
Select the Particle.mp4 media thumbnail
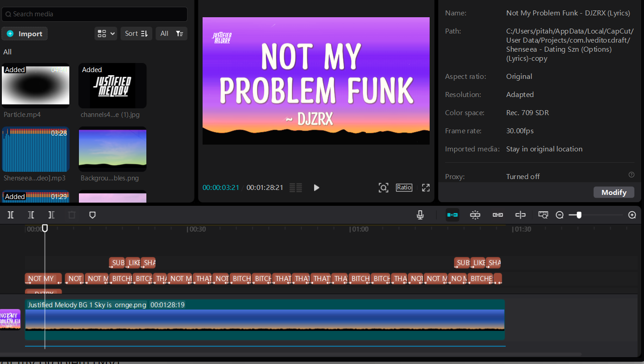click(35, 85)
